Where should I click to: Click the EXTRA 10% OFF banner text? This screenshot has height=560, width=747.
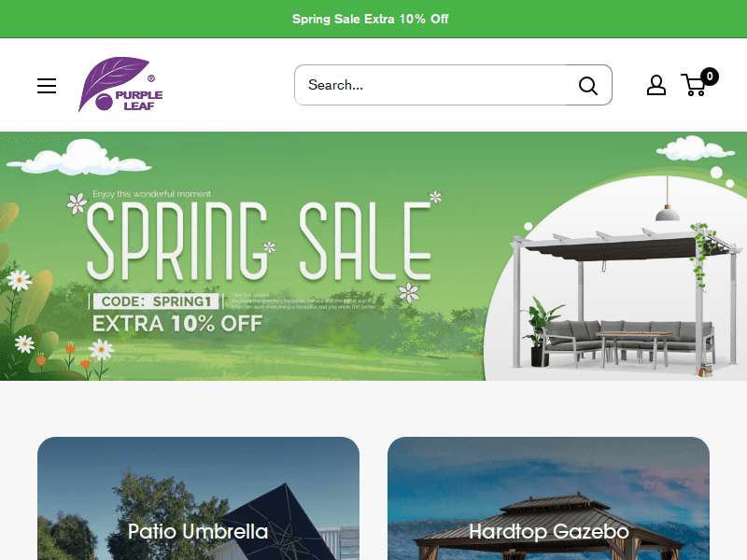point(177,324)
